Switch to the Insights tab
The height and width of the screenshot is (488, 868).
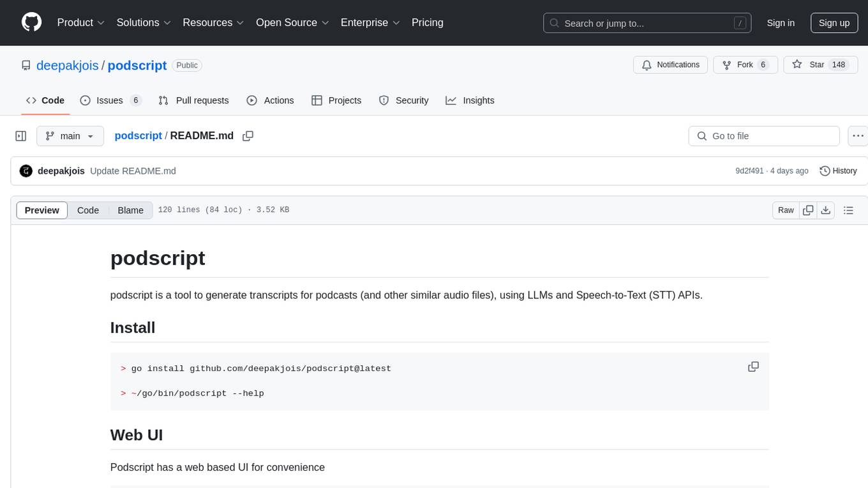[470, 100]
